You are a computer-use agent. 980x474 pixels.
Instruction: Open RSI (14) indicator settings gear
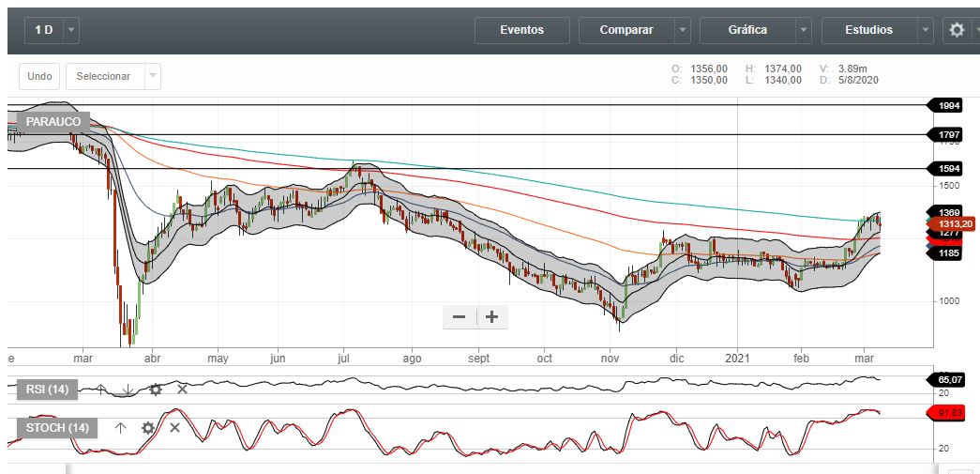point(156,389)
